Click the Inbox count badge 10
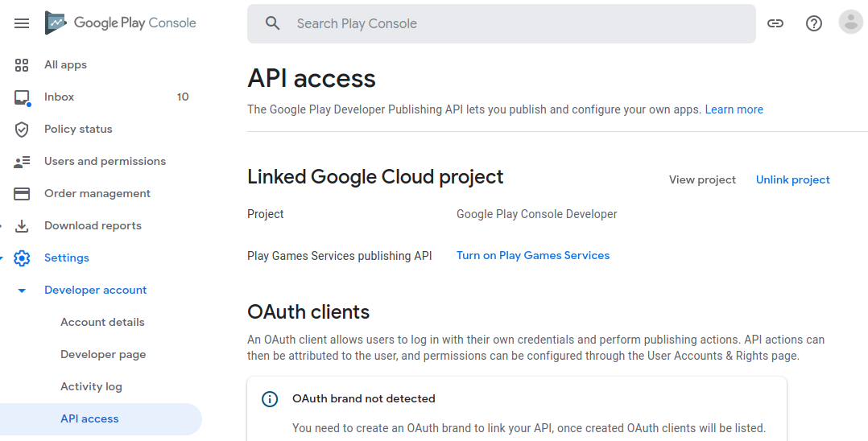 coord(183,97)
